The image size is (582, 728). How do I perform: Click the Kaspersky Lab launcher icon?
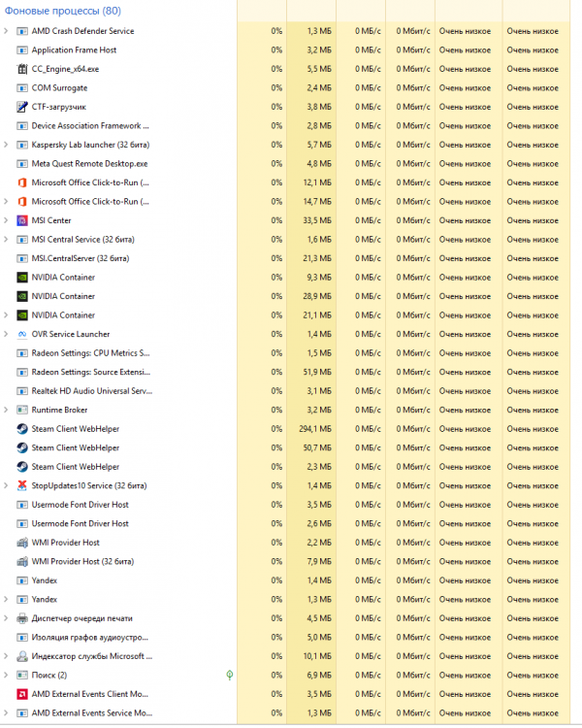click(21, 145)
